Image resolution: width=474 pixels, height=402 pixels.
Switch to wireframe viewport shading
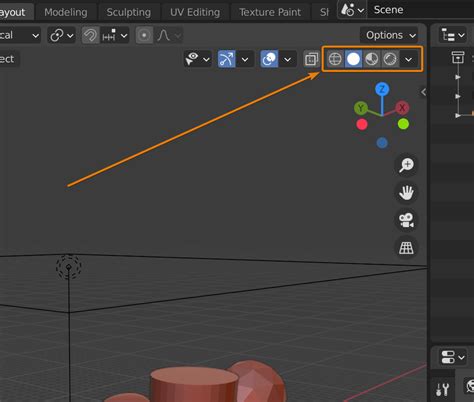335,59
